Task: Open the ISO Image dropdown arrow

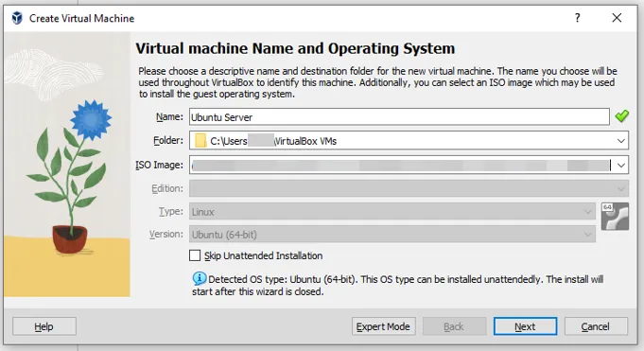Action: tap(621, 166)
